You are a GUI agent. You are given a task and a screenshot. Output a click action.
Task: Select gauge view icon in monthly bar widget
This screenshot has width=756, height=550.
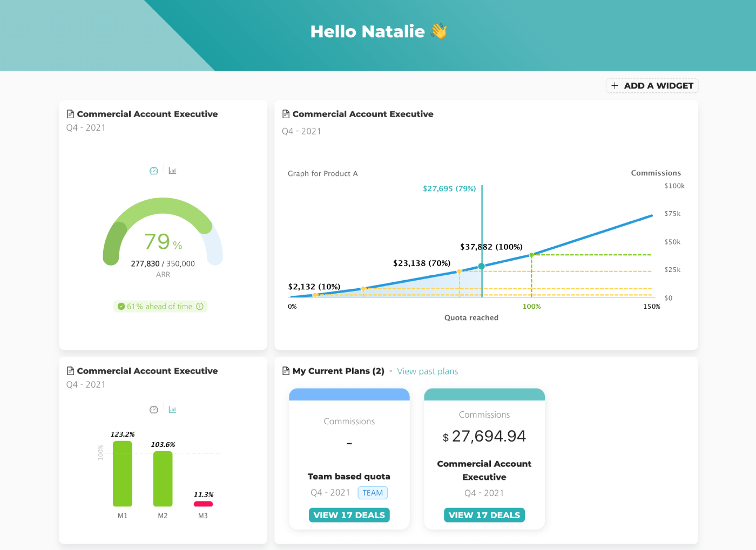point(154,410)
